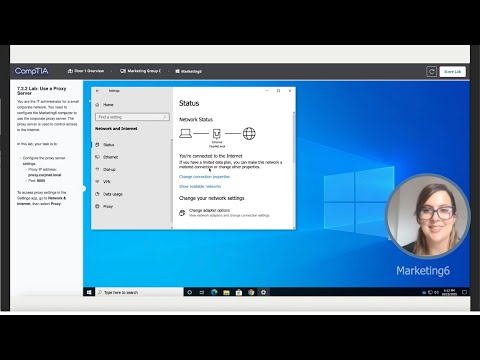Click the Change adapter options icon
The image size is (480, 360).
(182, 213)
